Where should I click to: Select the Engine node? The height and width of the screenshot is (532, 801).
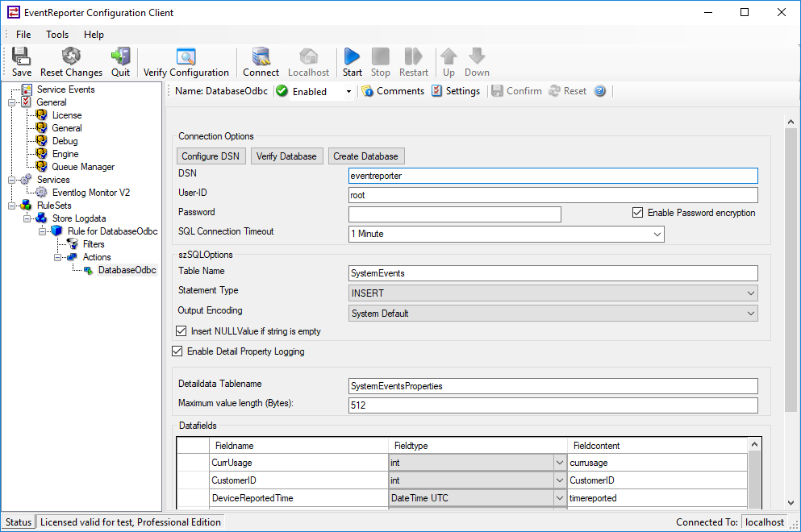pyautogui.click(x=65, y=154)
